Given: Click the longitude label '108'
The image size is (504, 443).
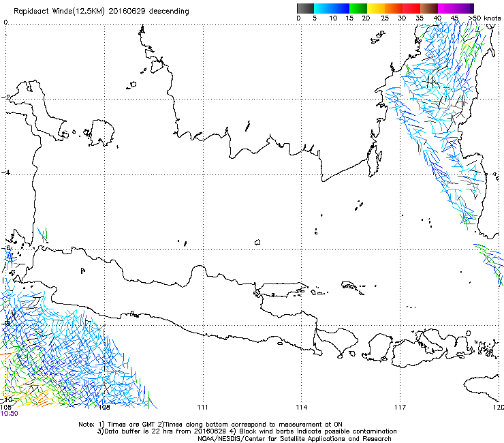Looking at the screenshot, I should 104,408.
